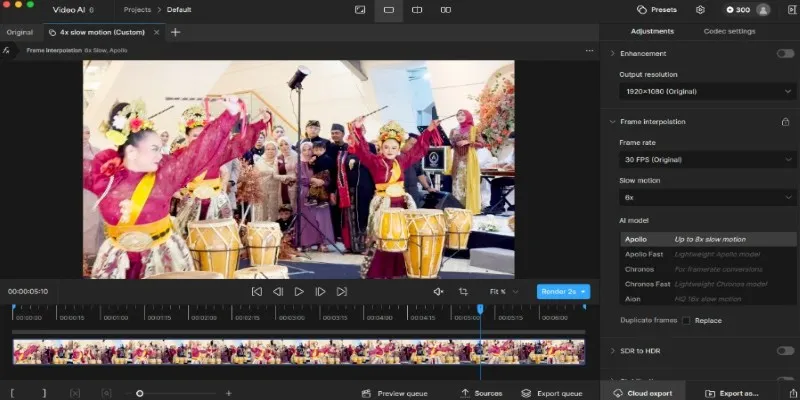Switch to fullscreen preview layout icon
Viewport: 800px width, 400px height.
click(x=360, y=10)
